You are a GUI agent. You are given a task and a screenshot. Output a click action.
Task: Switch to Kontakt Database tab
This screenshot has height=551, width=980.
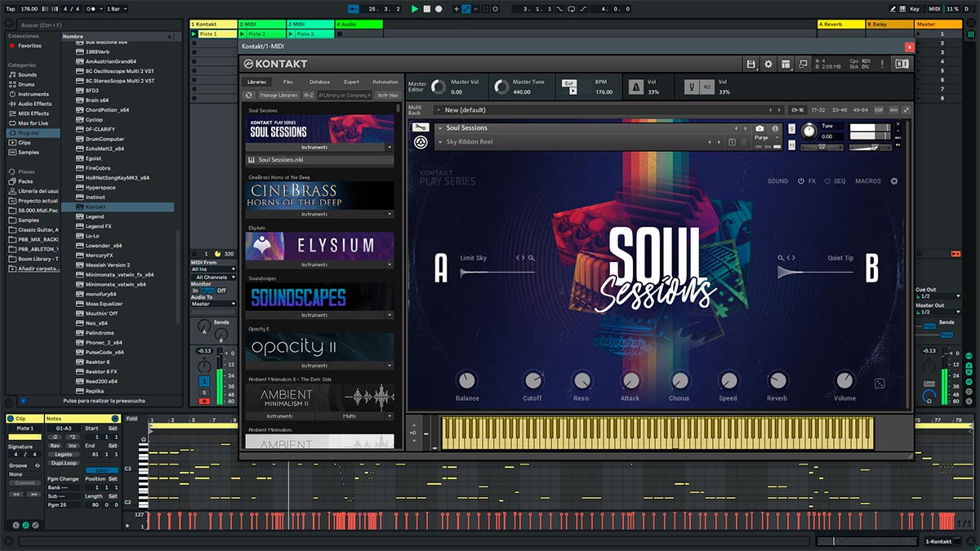tap(320, 82)
